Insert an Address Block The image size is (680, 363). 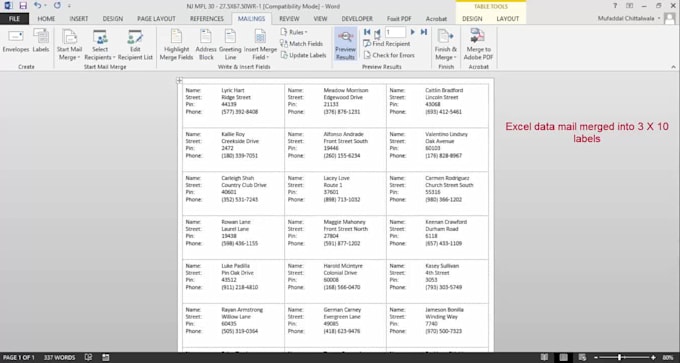(x=206, y=45)
